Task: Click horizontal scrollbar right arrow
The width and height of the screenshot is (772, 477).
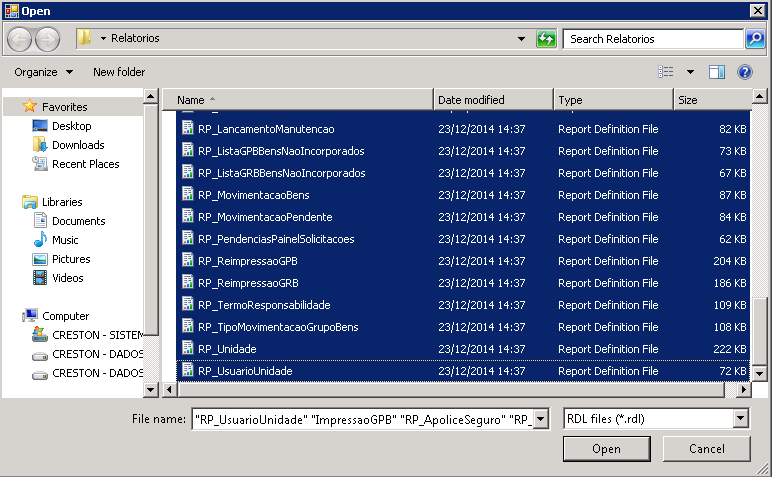Action: click(x=743, y=389)
